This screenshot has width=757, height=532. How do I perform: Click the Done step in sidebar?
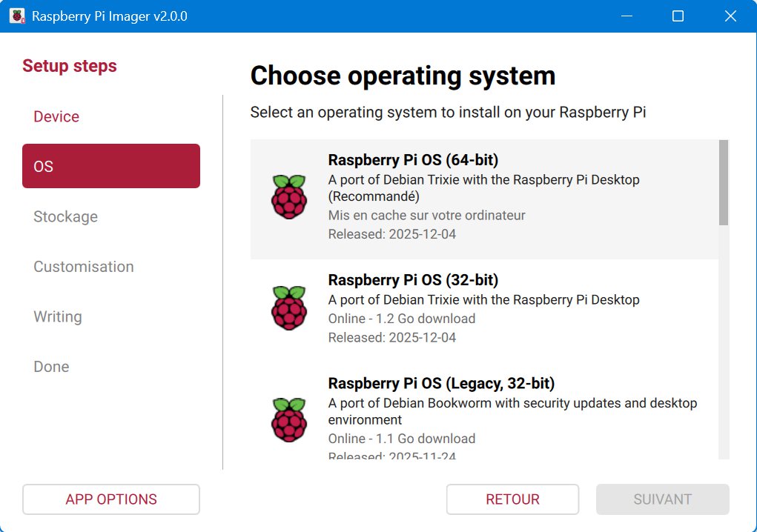pyautogui.click(x=51, y=367)
